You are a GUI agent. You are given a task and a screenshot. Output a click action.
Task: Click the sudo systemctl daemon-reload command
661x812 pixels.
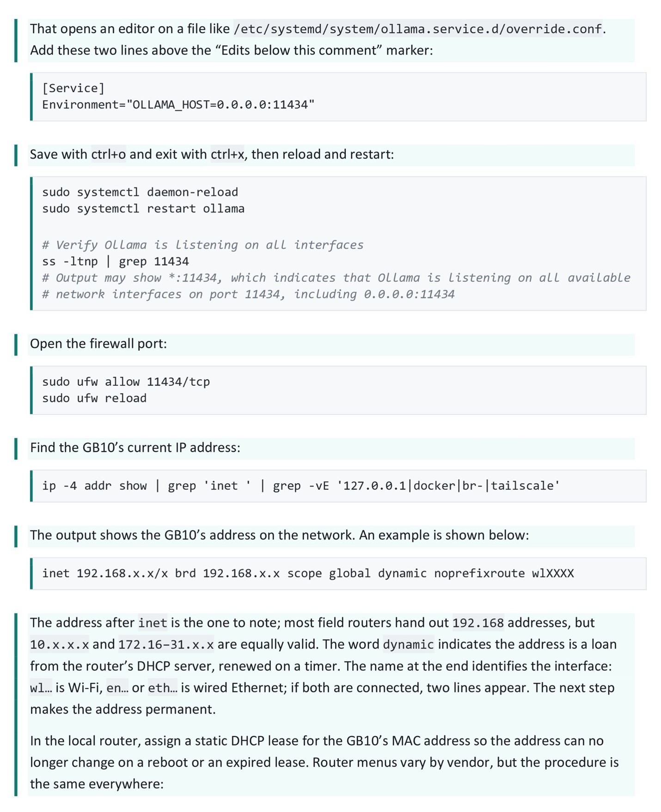140,192
